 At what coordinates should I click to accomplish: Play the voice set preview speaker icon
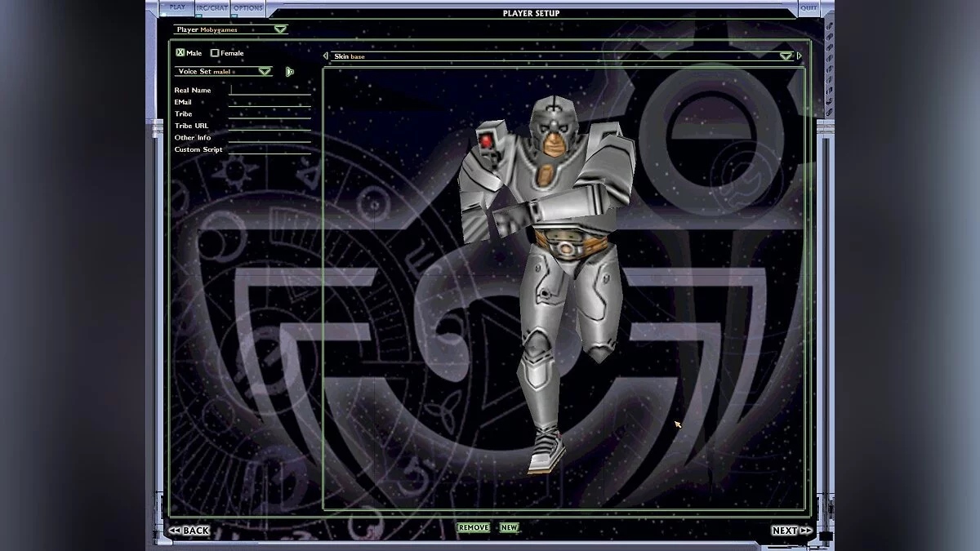289,72
